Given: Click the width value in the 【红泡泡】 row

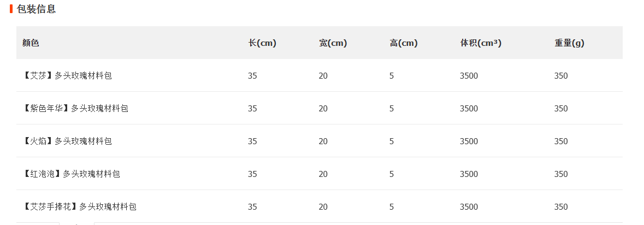Looking at the screenshot, I should (x=323, y=174).
